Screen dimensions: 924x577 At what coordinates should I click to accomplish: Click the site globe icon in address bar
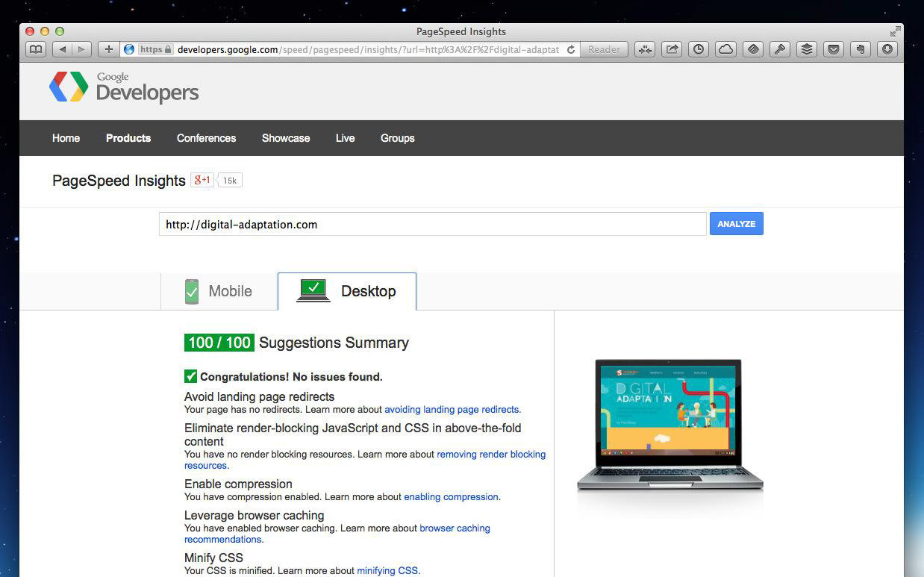click(129, 49)
